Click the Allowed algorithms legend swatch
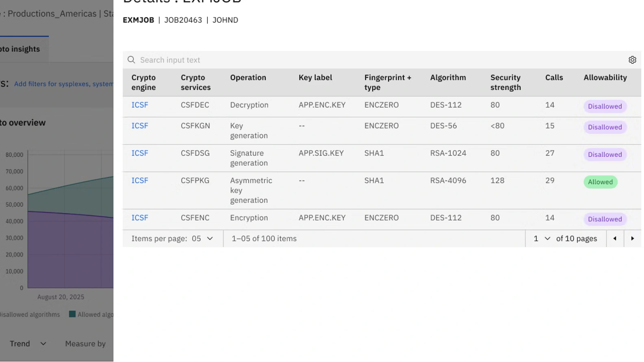The image size is (644, 362). point(72,314)
